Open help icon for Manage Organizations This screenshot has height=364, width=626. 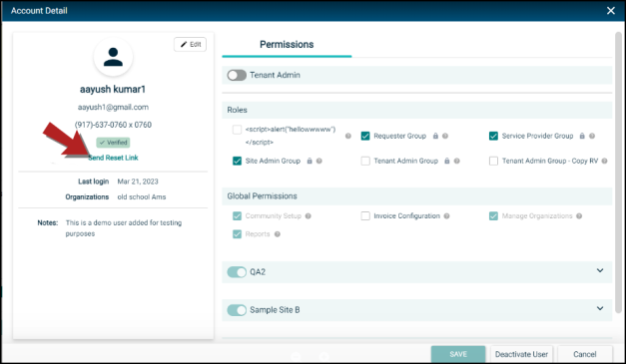point(579,216)
